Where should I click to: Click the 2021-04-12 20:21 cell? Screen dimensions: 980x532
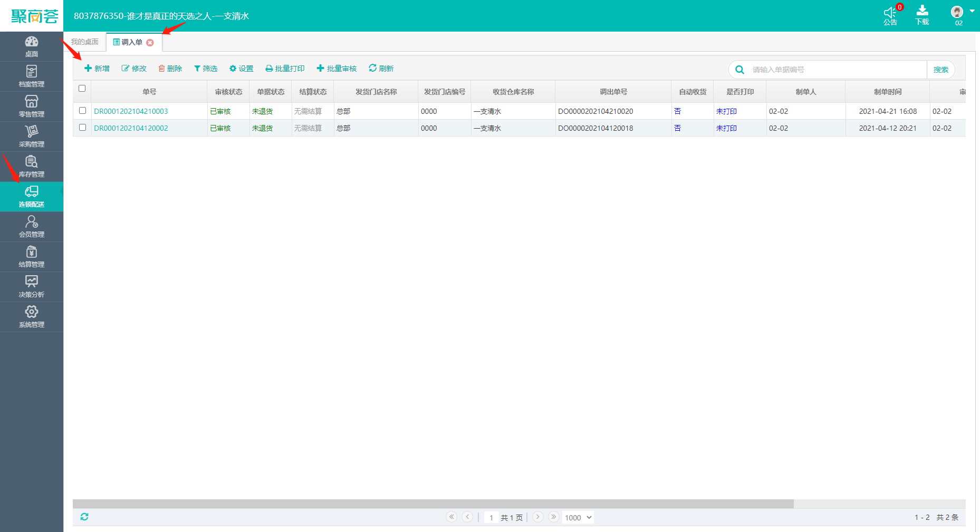pos(888,128)
